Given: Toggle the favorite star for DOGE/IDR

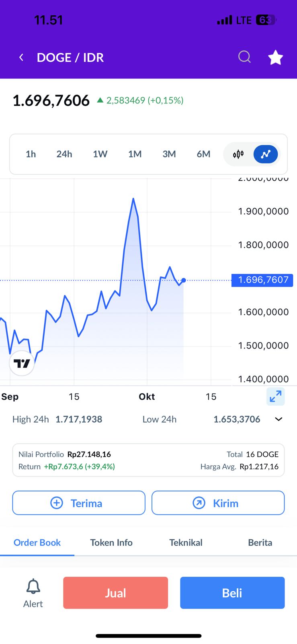Looking at the screenshot, I should (276, 57).
